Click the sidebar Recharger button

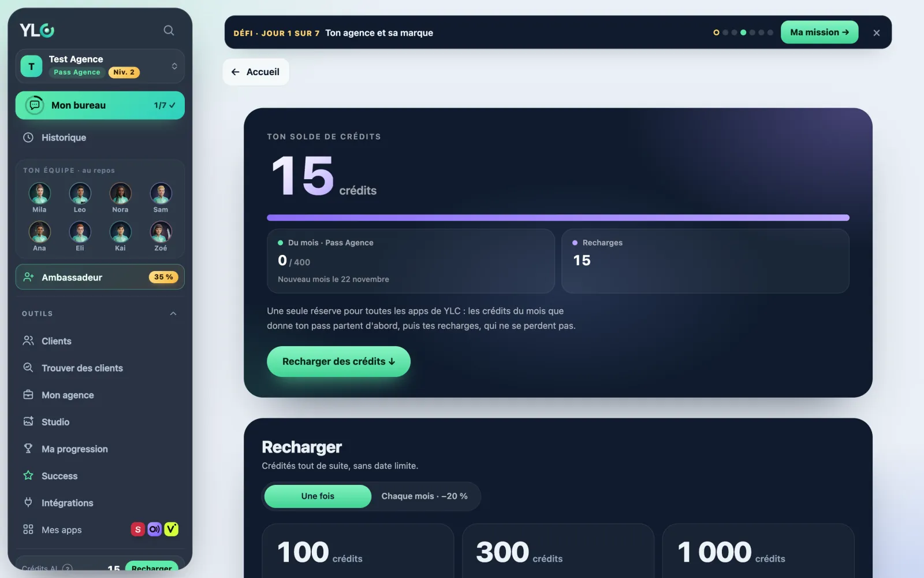click(151, 566)
